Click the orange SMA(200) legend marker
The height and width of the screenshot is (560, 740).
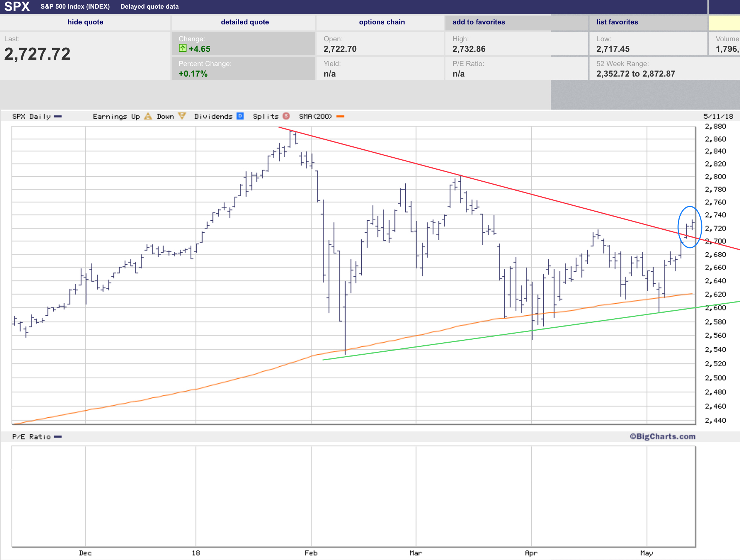(340, 116)
